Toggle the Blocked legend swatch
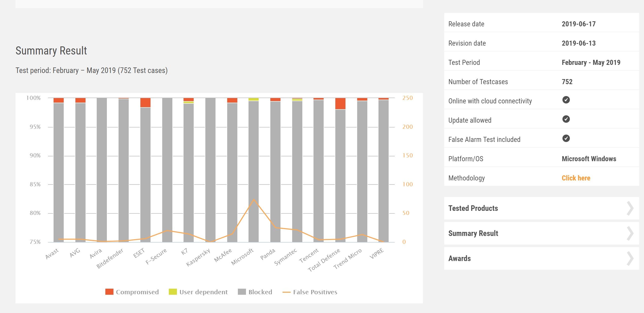Viewport: 644px width, 313px height. coord(242,292)
